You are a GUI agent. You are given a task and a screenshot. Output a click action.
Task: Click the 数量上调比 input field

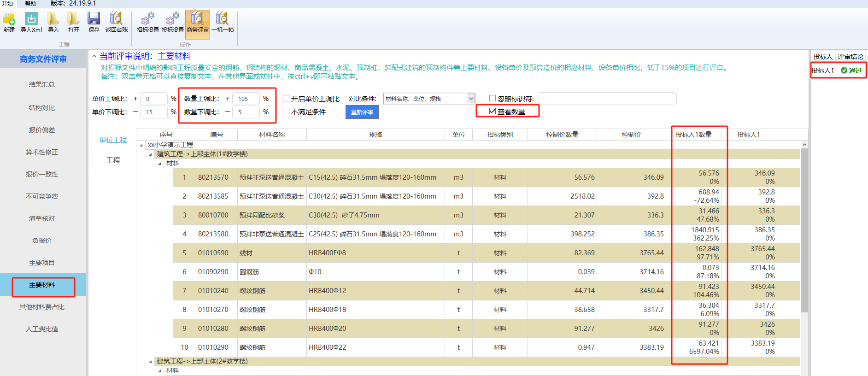[245, 99]
